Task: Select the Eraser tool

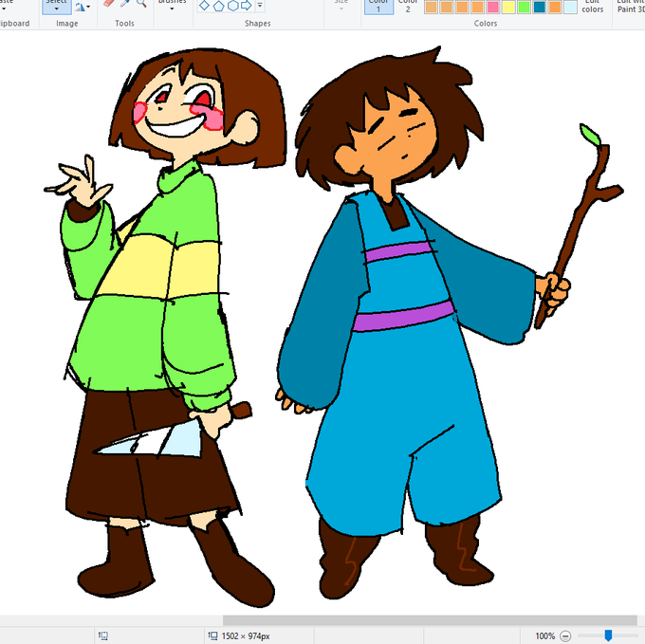Action: [108, 3]
